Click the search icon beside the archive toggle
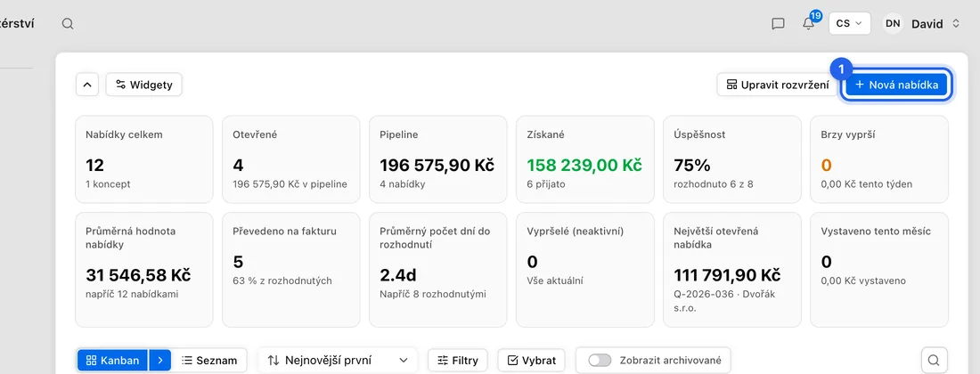Viewport: 980px width, 374px height. pyautogui.click(x=934, y=361)
